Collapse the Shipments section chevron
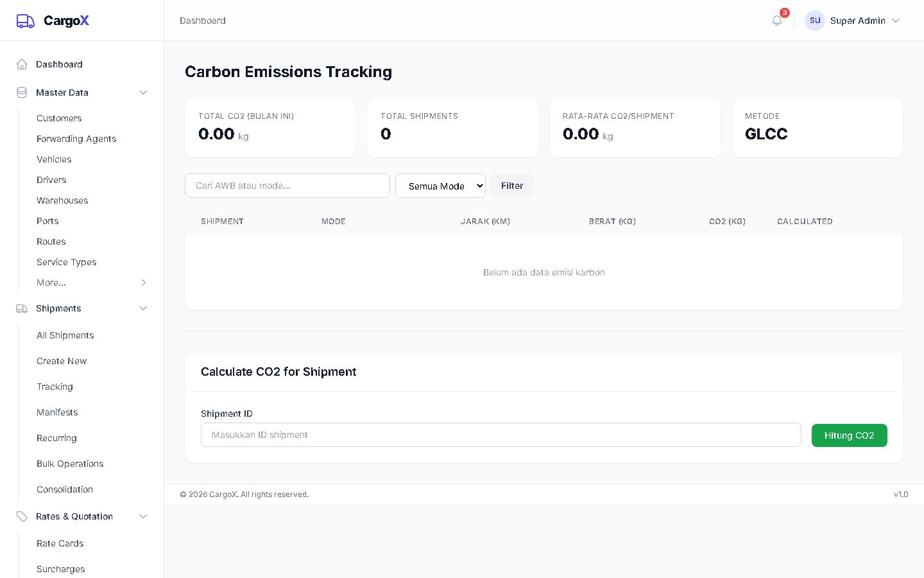The width and height of the screenshot is (924, 578). (x=143, y=308)
